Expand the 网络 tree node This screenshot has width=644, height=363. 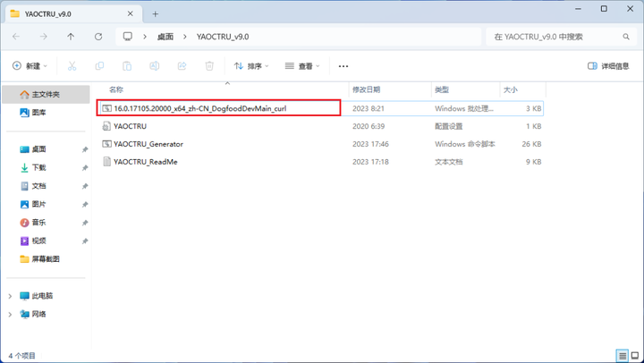tap(10, 314)
